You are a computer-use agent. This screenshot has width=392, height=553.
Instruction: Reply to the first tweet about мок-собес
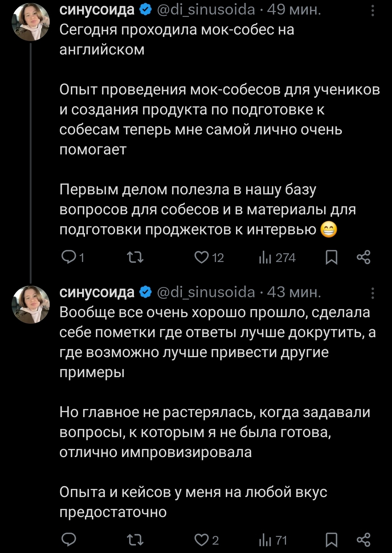[69, 257]
